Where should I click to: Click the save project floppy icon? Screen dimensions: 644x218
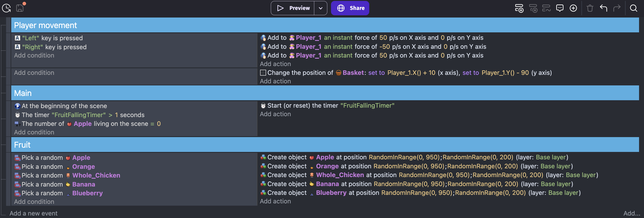20,8
